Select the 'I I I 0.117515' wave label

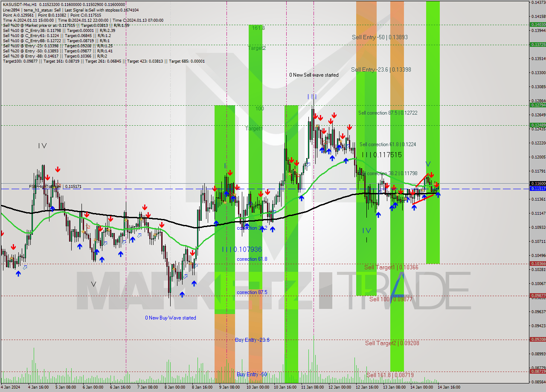[x=381, y=155]
